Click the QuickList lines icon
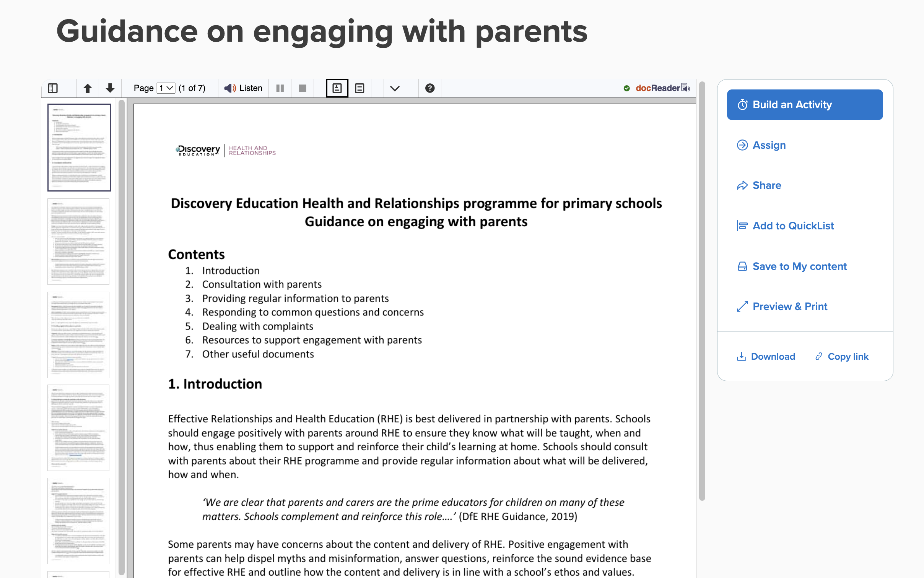The image size is (924, 578). [742, 226]
